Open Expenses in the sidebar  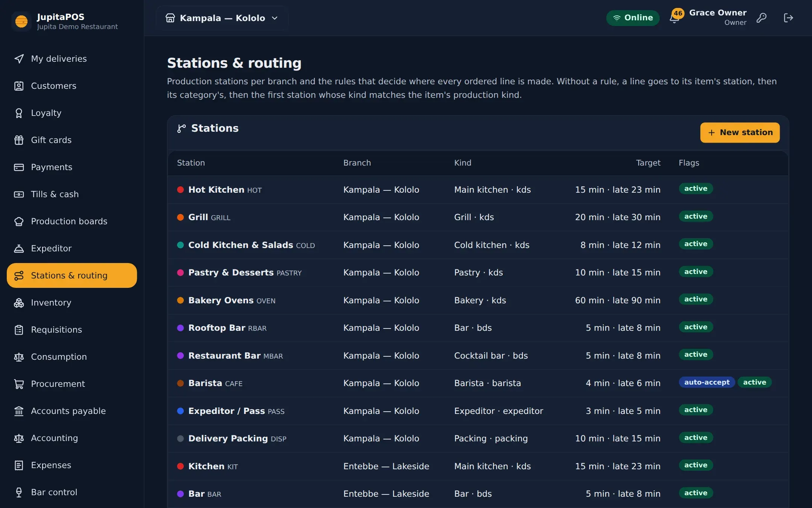tap(72, 465)
